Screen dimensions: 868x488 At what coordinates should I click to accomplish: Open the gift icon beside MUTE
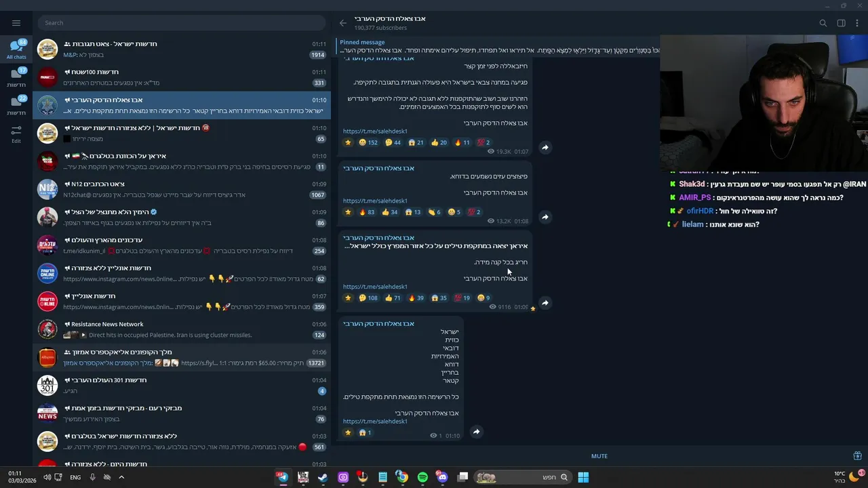click(857, 456)
